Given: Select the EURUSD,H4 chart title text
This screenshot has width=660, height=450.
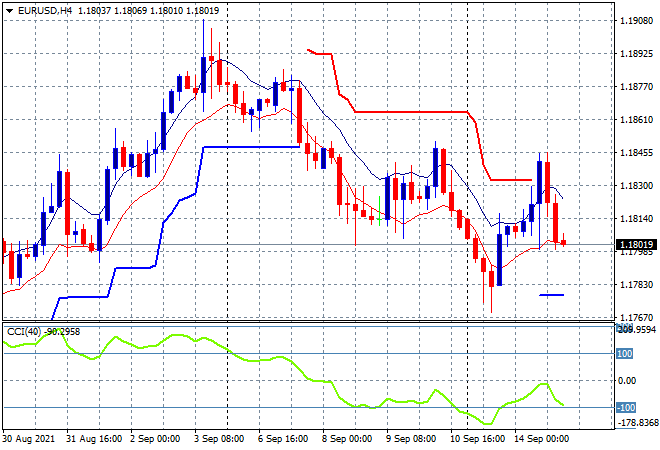Looking at the screenshot, I should (45, 11).
